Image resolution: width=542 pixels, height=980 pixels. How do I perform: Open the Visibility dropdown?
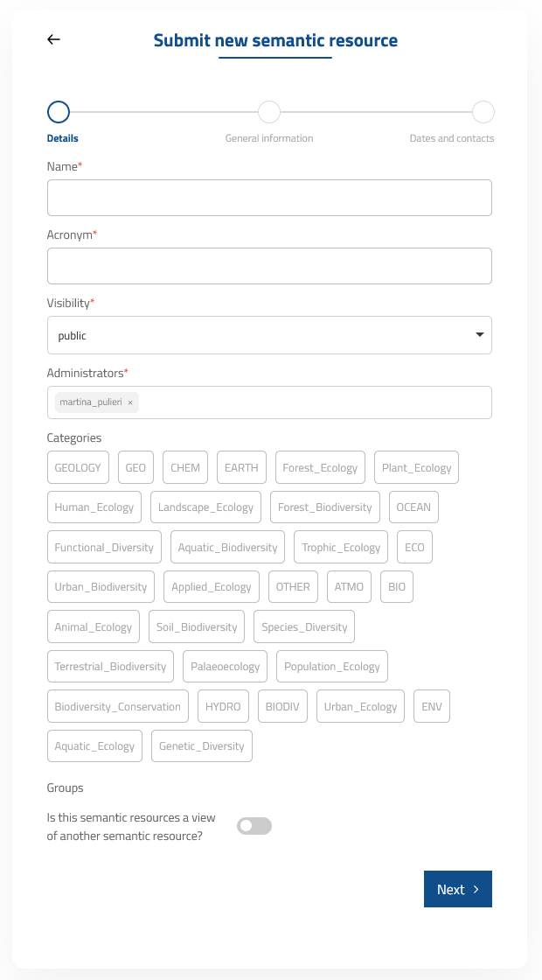click(x=269, y=335)
